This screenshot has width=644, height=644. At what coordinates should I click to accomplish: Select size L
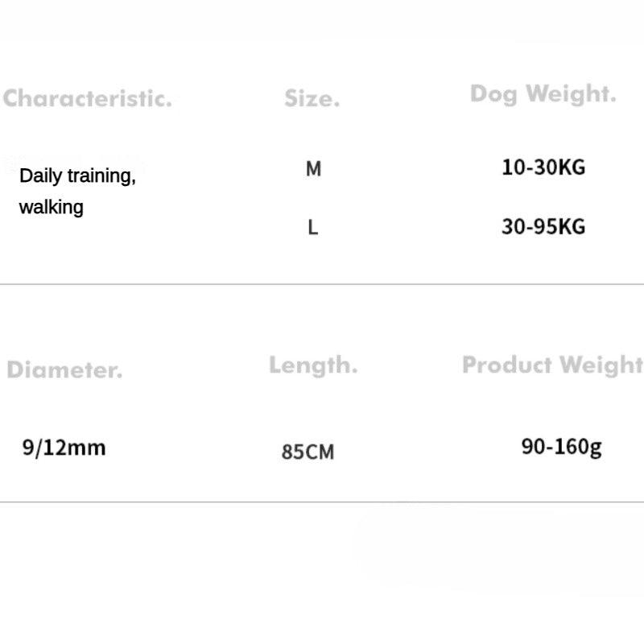pyautogui.click(x=313, y=228)
